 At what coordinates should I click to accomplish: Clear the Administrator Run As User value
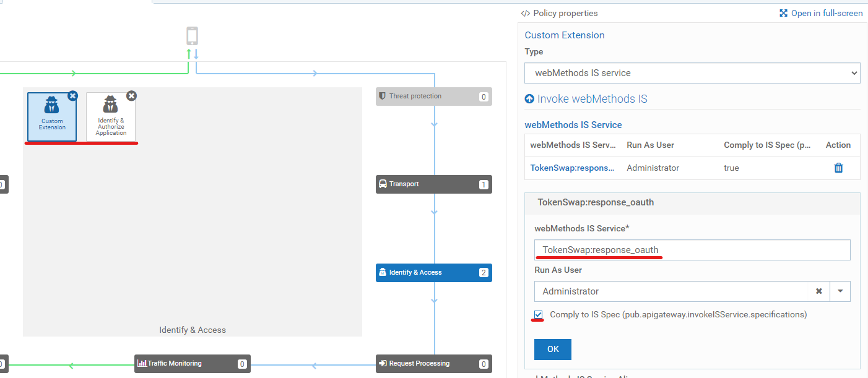coord(818,291)
